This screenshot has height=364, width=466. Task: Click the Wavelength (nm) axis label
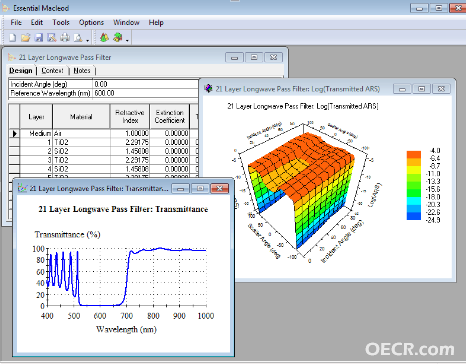coord(126,329)
